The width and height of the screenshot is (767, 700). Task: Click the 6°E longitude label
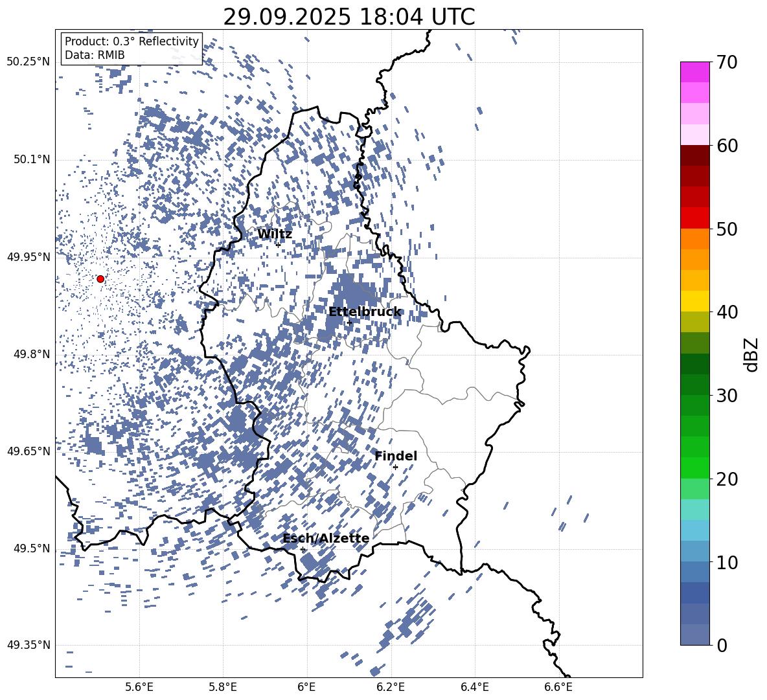point(306,687)
